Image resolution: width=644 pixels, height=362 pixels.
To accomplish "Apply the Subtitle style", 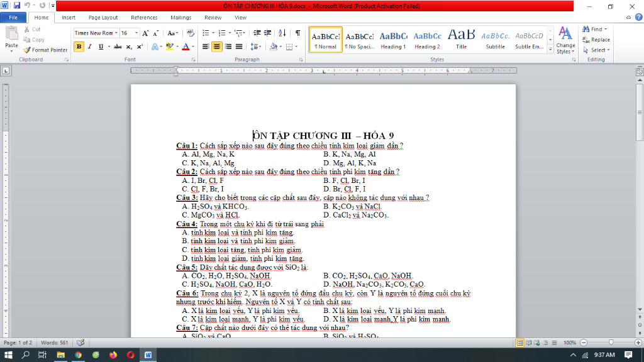I will click(496, 40).
